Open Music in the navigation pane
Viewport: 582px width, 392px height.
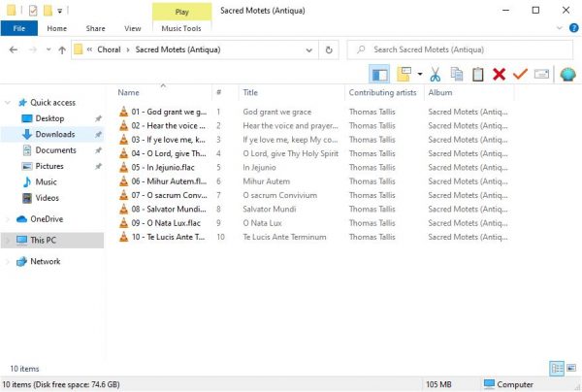pos(46,181)
